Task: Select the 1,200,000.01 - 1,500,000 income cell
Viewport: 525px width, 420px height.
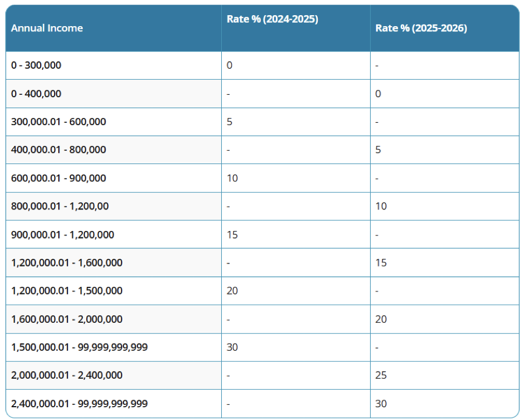Action: 66,290
